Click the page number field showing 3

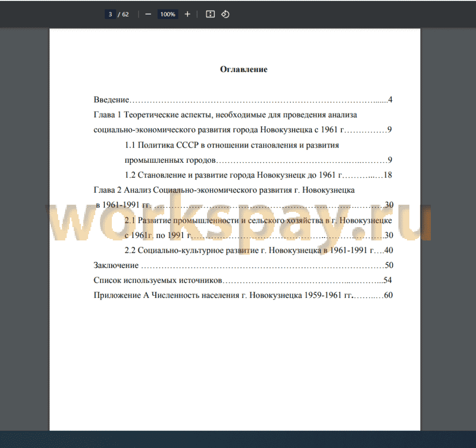point(110,14)
